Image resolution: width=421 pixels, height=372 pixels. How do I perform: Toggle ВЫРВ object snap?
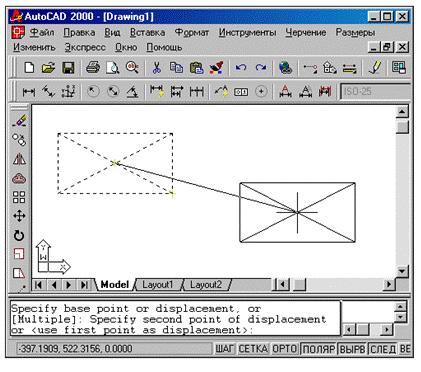352,349
